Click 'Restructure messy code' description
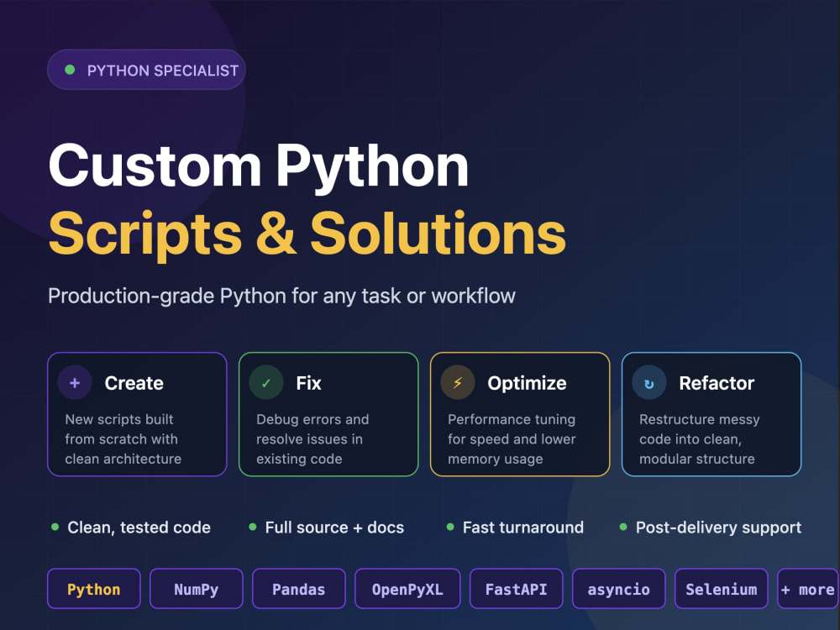840x630 pixels. point(700,438)
